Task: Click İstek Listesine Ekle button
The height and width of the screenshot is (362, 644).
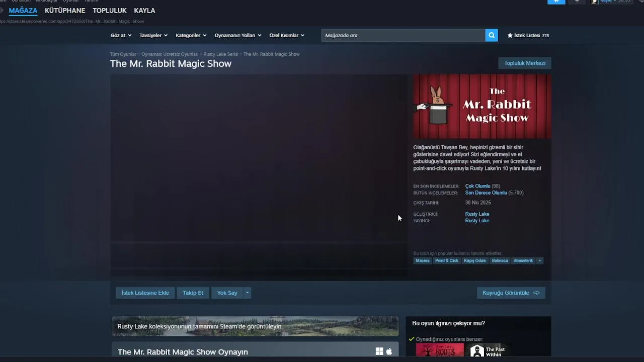Action: [x=145, y=293]
